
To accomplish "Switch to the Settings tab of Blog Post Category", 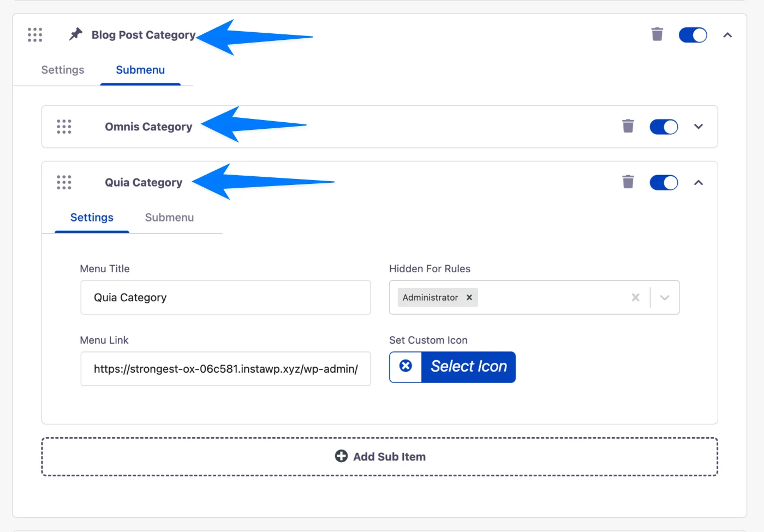I will pyautogui.click(x=62, y=69).
